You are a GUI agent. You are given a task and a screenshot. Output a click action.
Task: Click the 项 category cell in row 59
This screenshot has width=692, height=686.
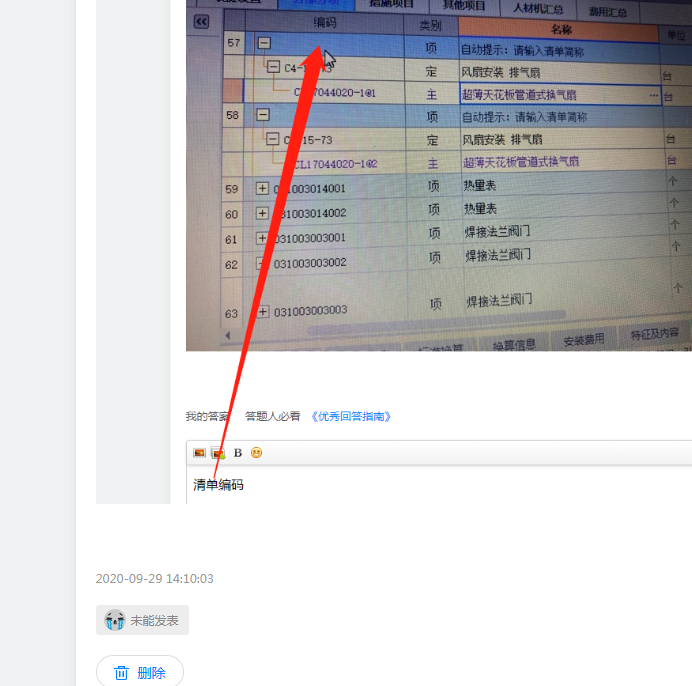click(x=433, y=186)
